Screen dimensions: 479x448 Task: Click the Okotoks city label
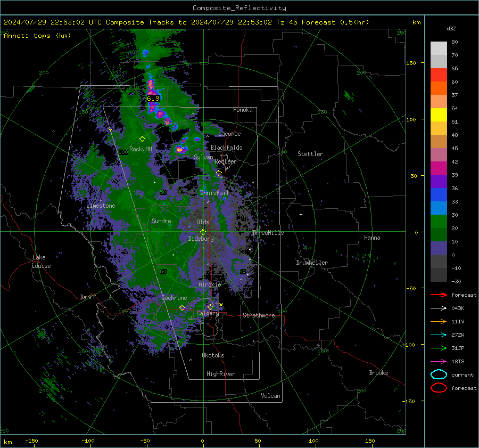pyautogui.click(x=213, y=355)
